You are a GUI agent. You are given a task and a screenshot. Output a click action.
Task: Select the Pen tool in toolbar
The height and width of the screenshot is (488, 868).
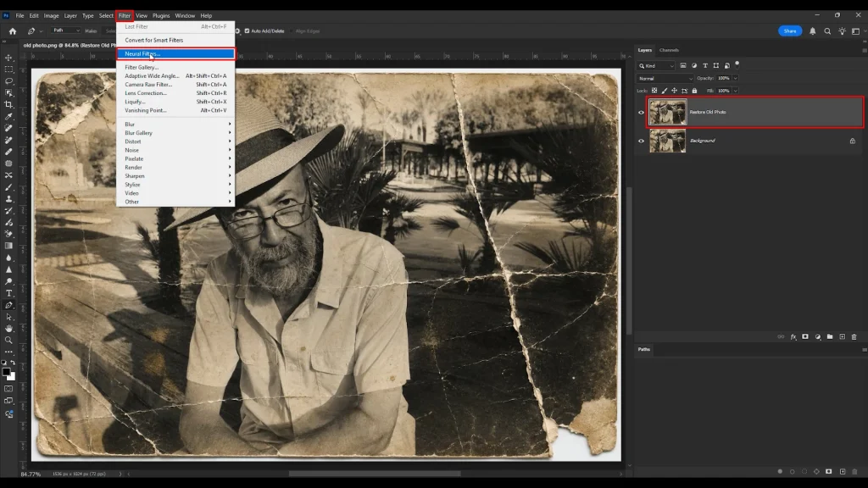[8, 305]
